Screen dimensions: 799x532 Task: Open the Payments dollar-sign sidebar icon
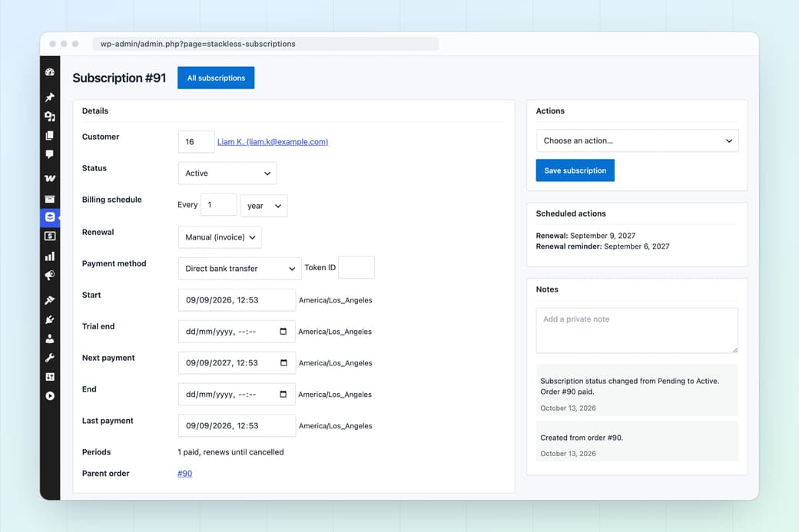point(50,236)
